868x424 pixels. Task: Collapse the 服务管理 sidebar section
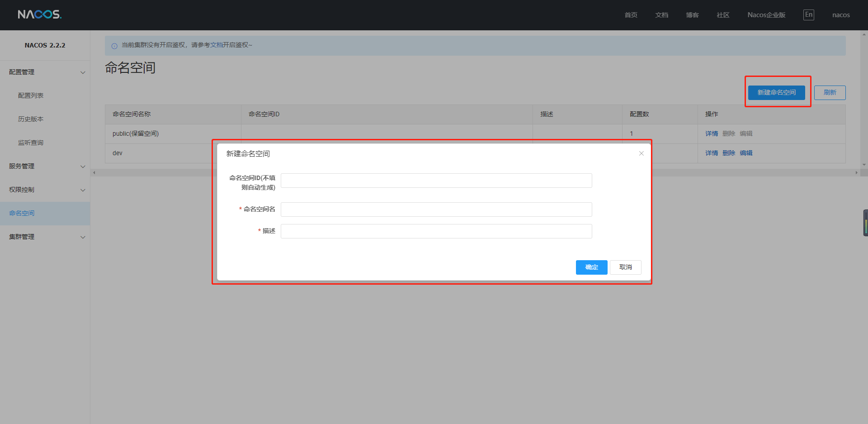(x=83, y=167)
